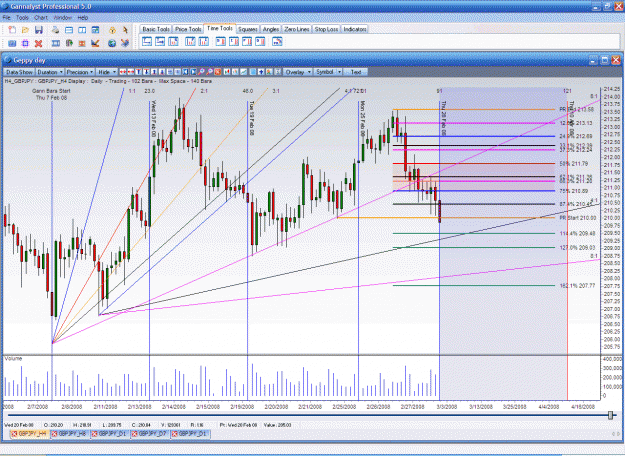The image size is (625, 456).
Task: Close the GBPJPY_D7 tab with its red X
Action: [x=135, y=434]
